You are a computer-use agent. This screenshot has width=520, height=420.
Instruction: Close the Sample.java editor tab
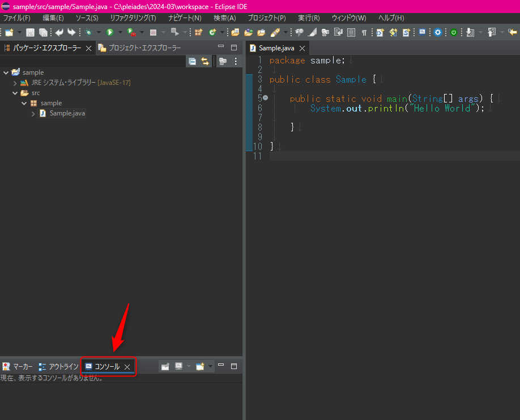coord(302,49)
